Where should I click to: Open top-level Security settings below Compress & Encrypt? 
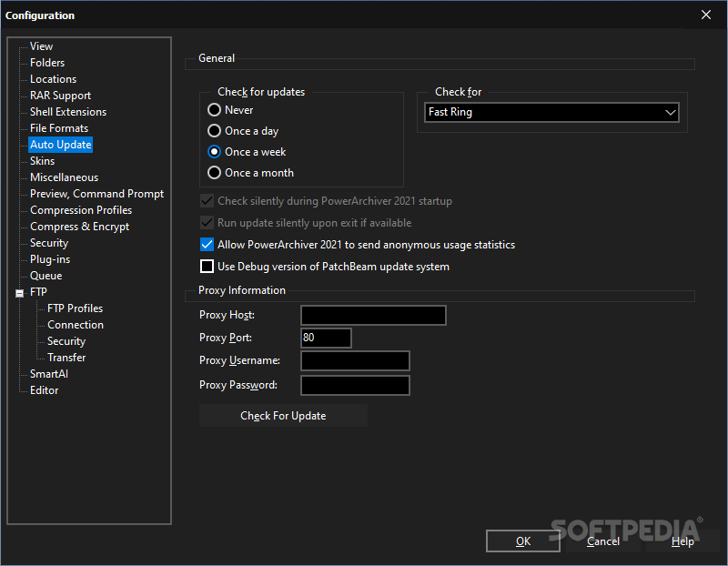pyautogui.click(x=49, y=243)
